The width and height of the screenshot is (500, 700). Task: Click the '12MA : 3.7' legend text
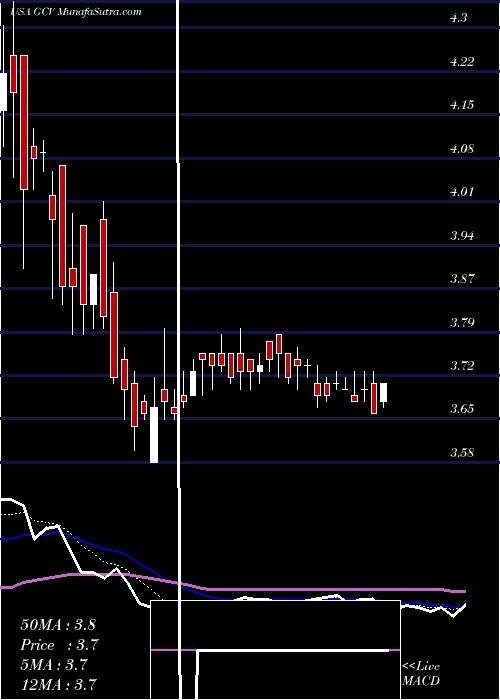[58, 685]
